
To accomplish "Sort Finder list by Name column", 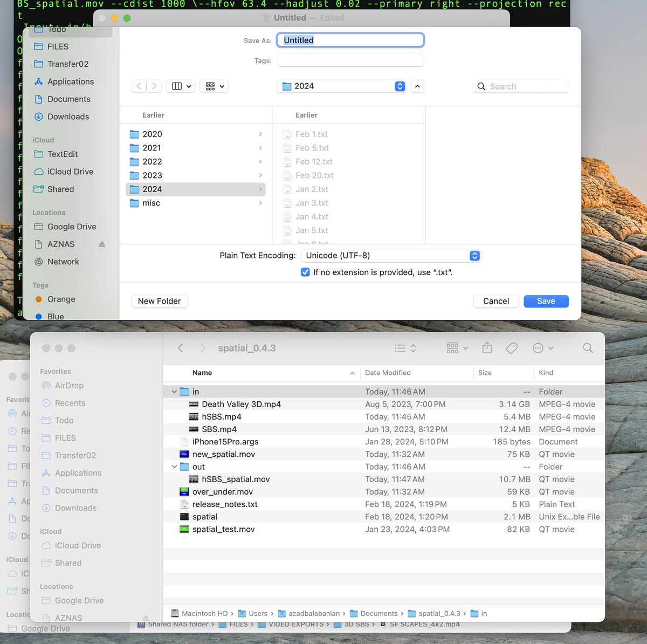I will pyautogui.click(x=262, y=373).
